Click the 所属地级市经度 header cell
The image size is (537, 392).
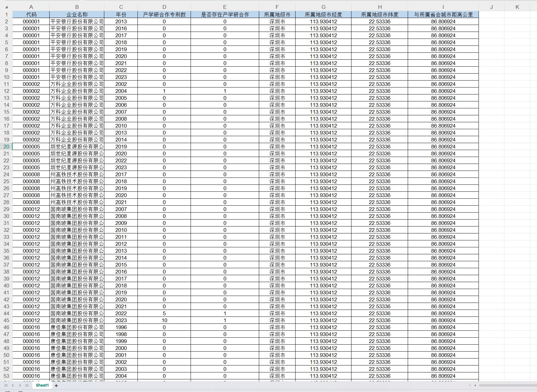pyautogui.click(x=323, y=15)
